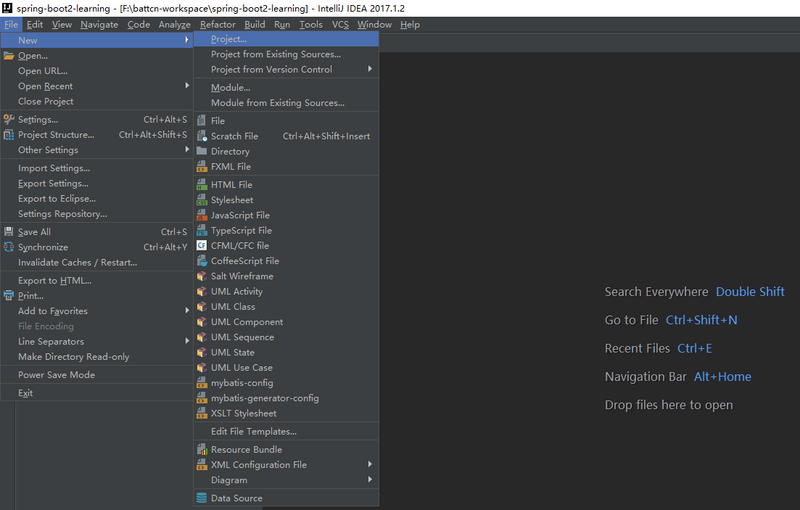The image size is (800, 510).
Task: Click the mybatis-config icon
Action: pos(202,382)
